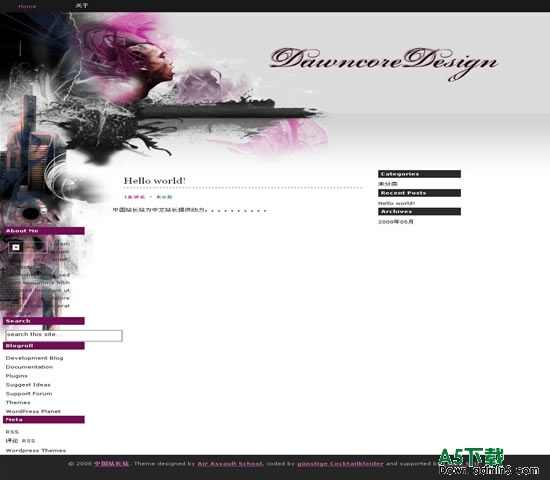Open Air Assault School footer link
The height and width of the screenshot is (480, 550).
[230, 464]
